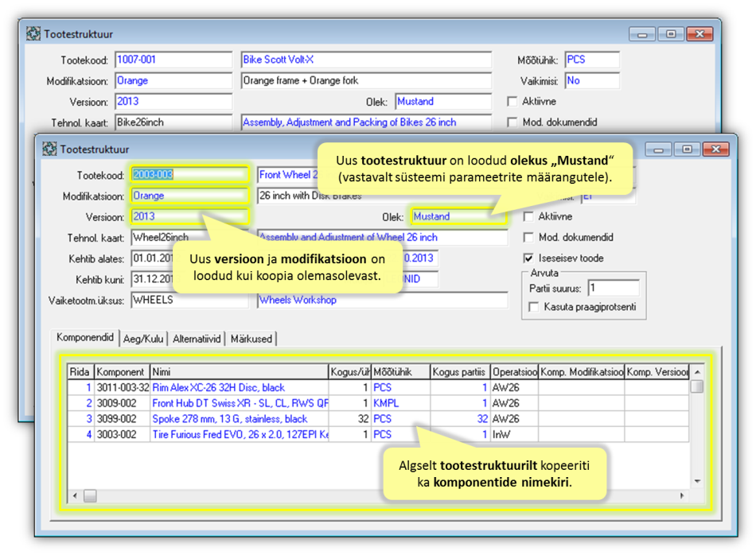Select row Spoke 278 mm stainless black

point(378,419)
